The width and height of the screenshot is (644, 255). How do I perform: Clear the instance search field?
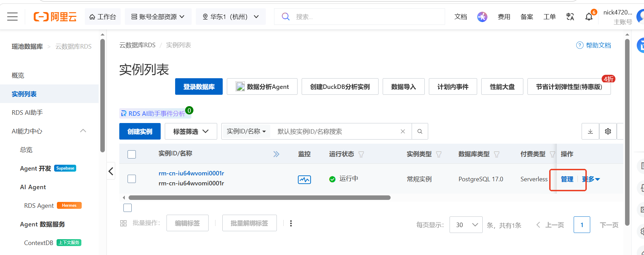pos(403,131)
